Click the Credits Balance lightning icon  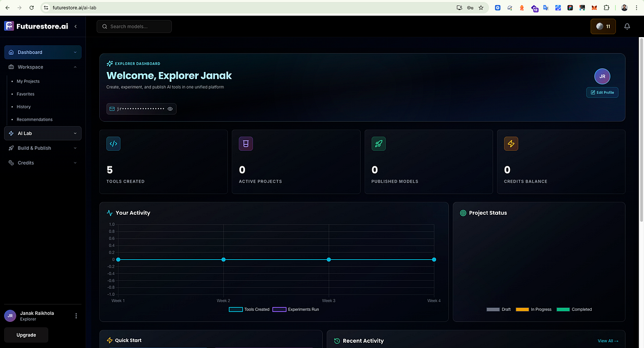[511, 144]
